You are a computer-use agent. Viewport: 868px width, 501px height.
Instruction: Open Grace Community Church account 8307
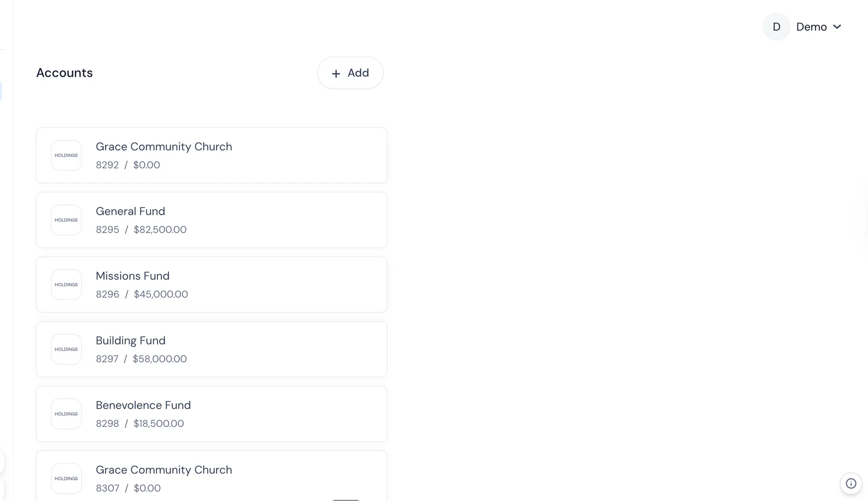164,470
